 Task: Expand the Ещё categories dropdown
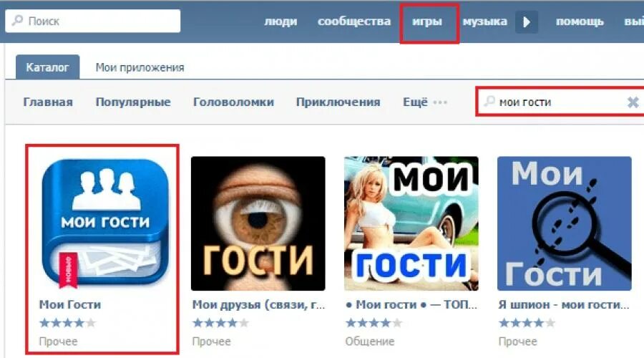click(x=424, y=102)
